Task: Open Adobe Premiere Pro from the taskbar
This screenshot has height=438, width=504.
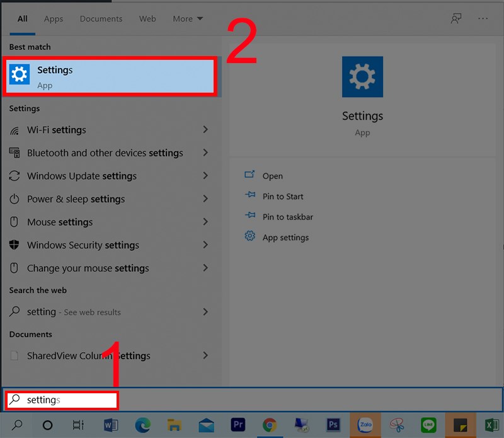Action: coord(238,425)
